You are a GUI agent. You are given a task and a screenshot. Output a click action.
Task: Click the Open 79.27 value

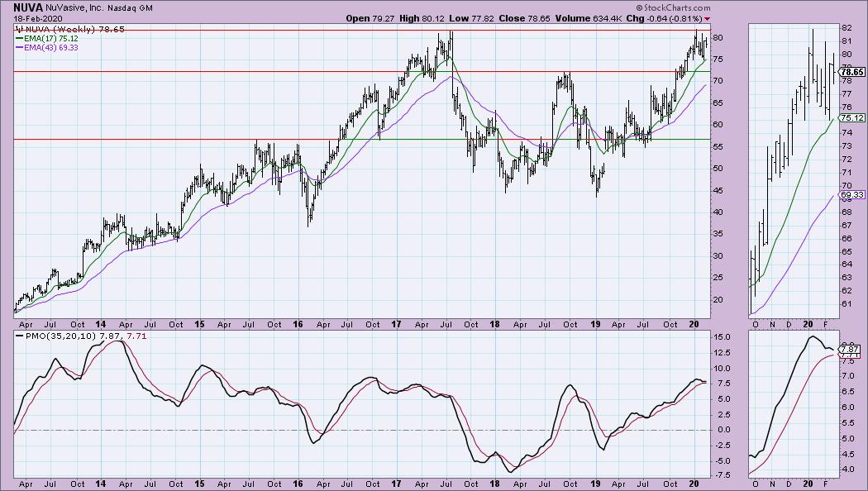pos(371,19)
